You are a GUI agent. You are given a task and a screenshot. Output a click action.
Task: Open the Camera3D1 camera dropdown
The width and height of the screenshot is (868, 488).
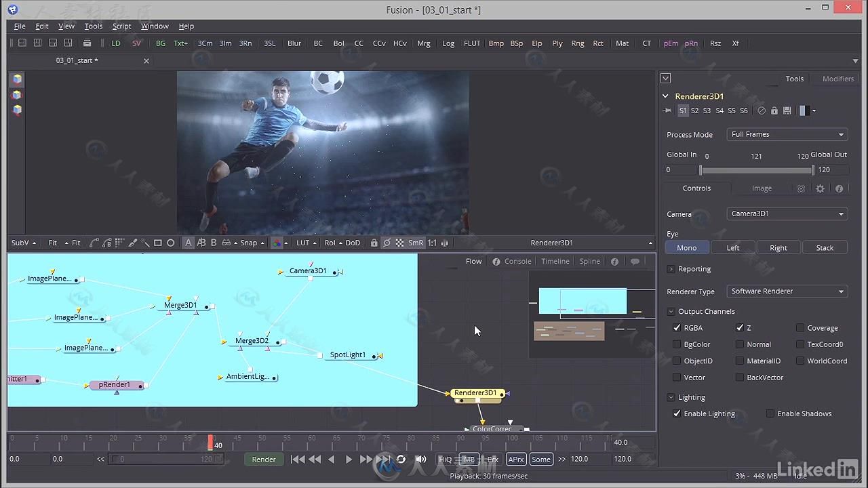tap(787, 213)
